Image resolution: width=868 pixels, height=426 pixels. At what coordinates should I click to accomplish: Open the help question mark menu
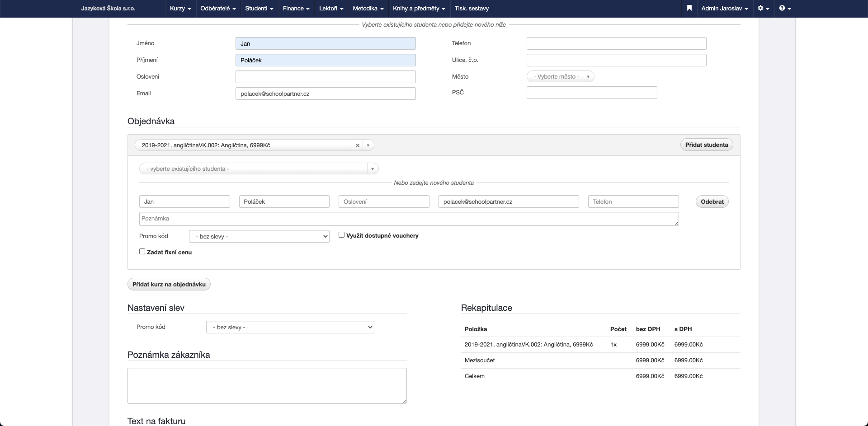[785, 8]
